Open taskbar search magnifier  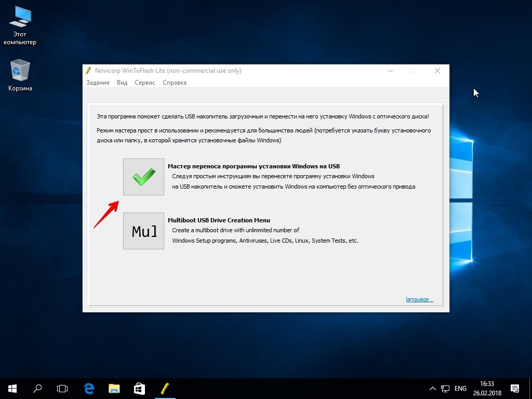coord(37,389)
